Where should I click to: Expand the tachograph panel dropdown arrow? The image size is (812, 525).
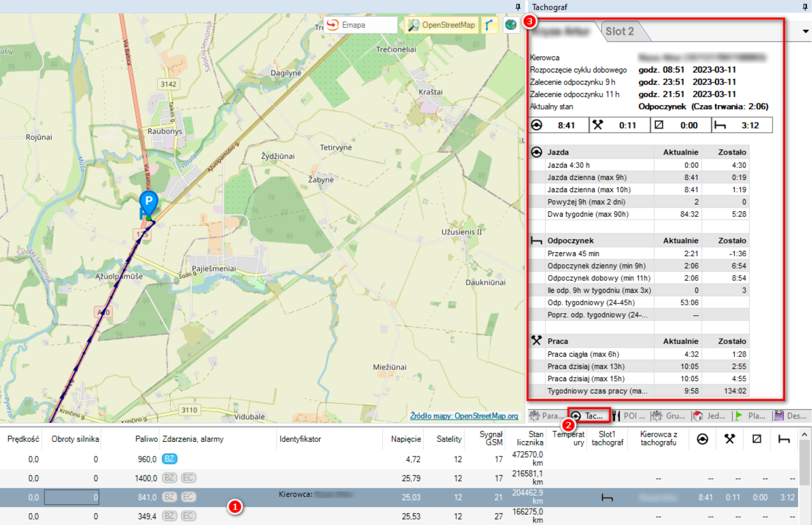point(805,31)
